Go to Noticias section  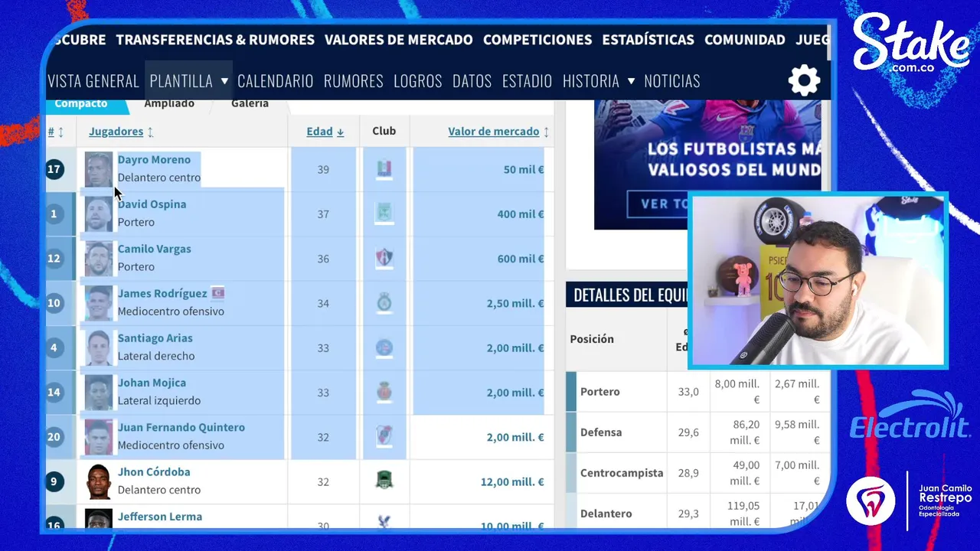672,80
